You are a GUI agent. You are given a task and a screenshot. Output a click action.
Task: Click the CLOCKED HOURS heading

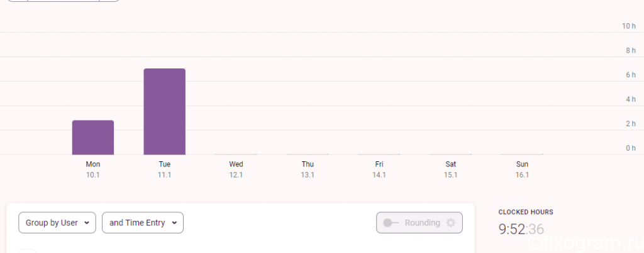526,212
